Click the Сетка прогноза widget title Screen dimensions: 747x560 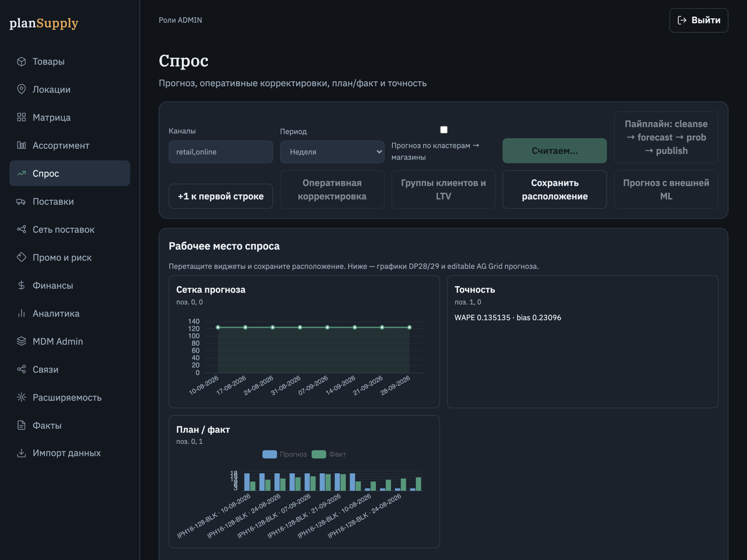(211, 289)
